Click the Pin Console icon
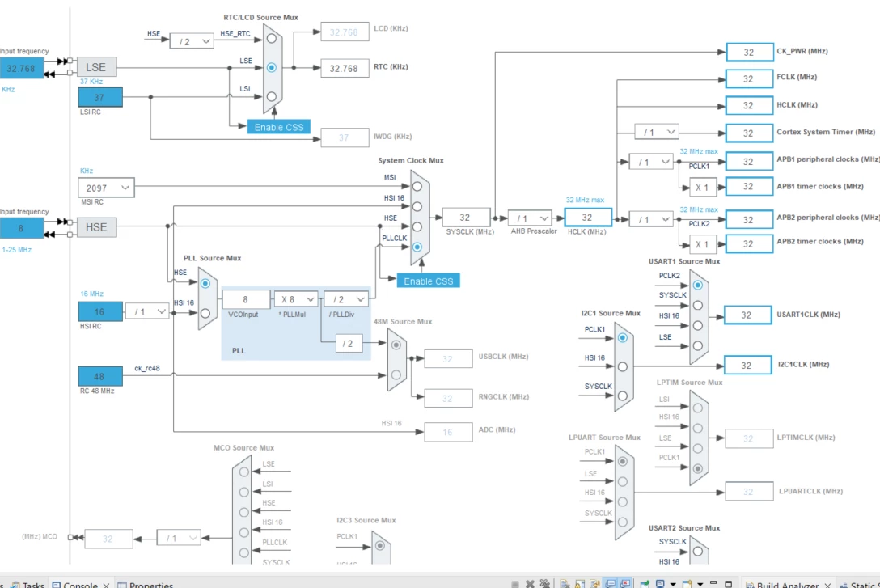This screenshot has width=880, height=588. pyautogui.click(x=645, y=584)
